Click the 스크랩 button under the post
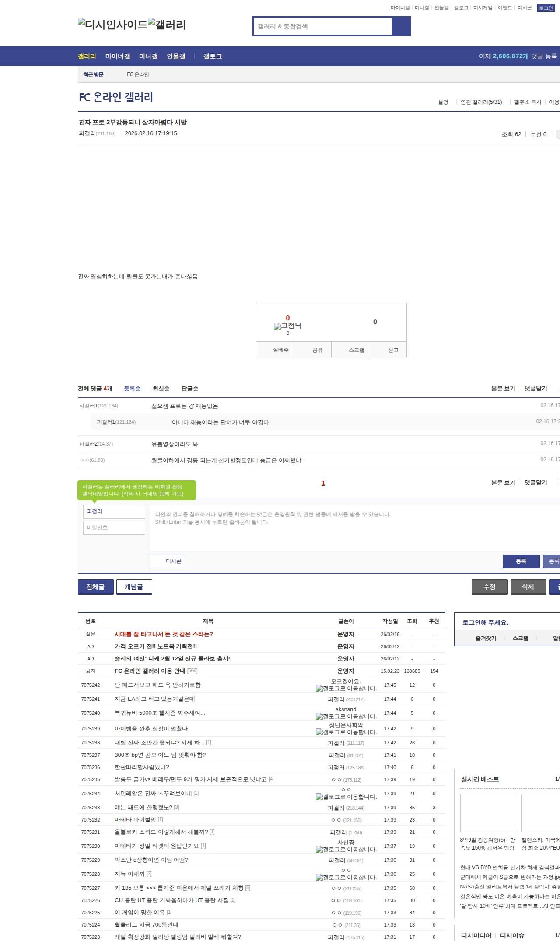 point(351,350)
